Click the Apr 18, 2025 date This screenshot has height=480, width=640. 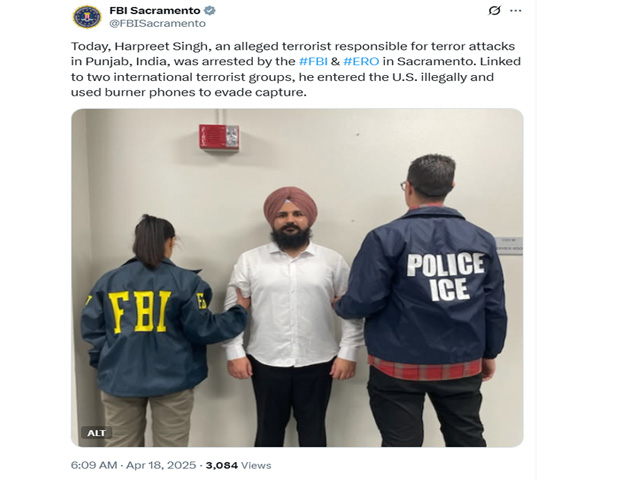pyautogui.click(x=162, y=465)
